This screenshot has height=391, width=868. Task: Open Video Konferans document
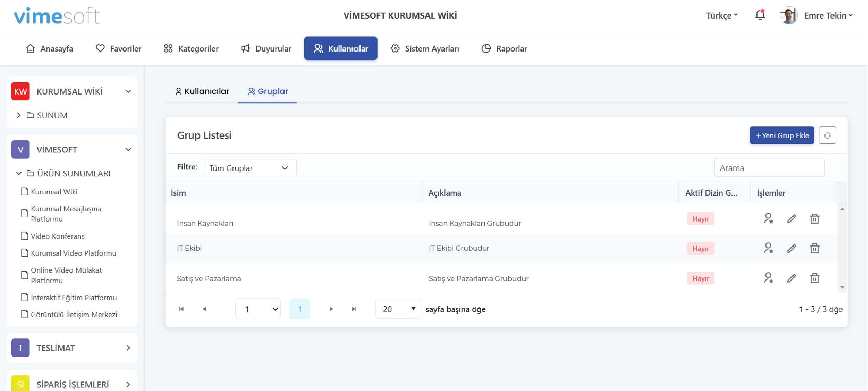tap(58, 236)
